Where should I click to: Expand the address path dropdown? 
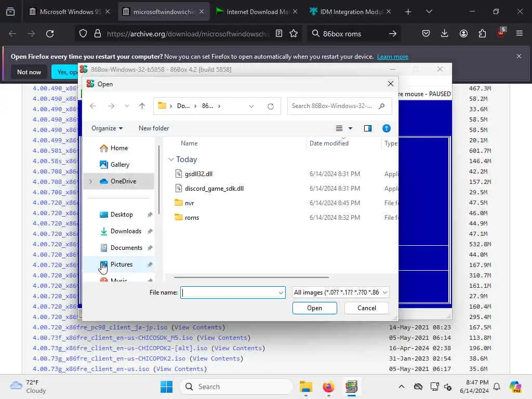pos(251,106)
